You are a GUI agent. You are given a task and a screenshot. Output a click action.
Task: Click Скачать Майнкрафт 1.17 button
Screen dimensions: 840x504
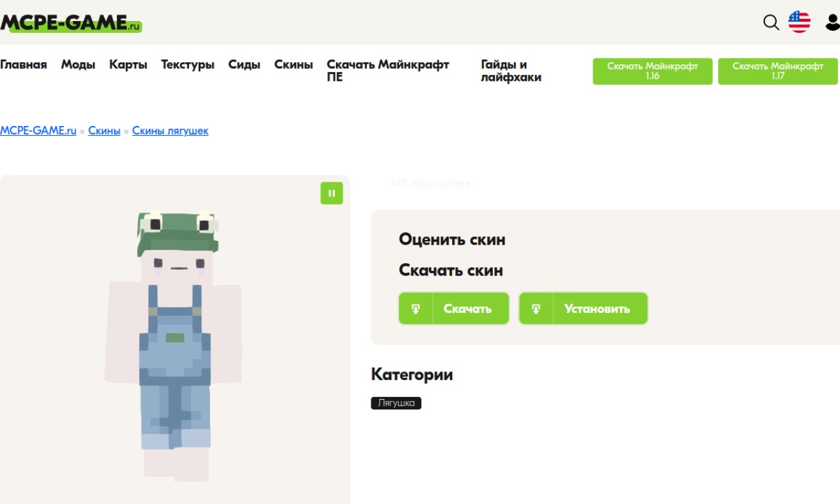click(x=778, y=71)
